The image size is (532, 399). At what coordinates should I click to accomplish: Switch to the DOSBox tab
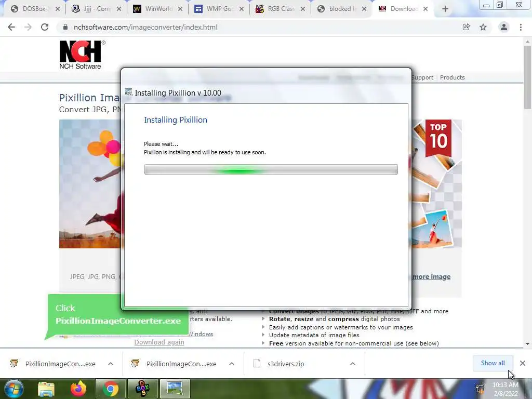(34, 9)
